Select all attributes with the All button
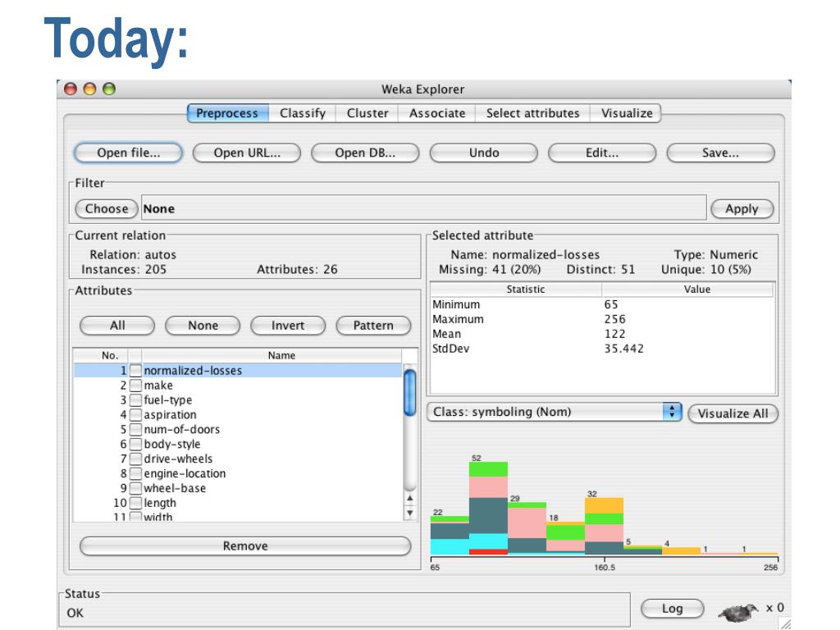This screenshot has width=840, height=630. coord(117,325)
